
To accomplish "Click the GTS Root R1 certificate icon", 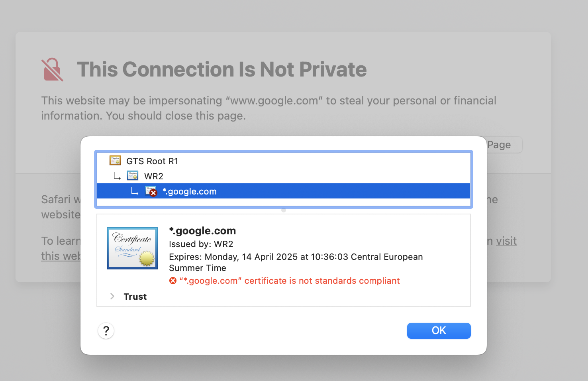I will click(115, 161).
